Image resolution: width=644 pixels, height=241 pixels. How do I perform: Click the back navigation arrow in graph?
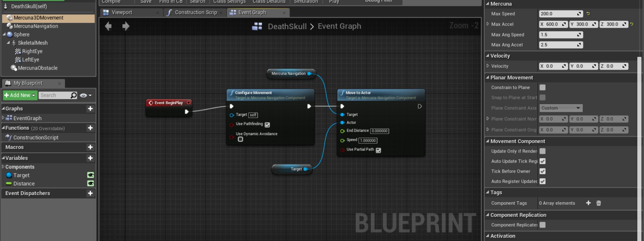pos(108,26)
